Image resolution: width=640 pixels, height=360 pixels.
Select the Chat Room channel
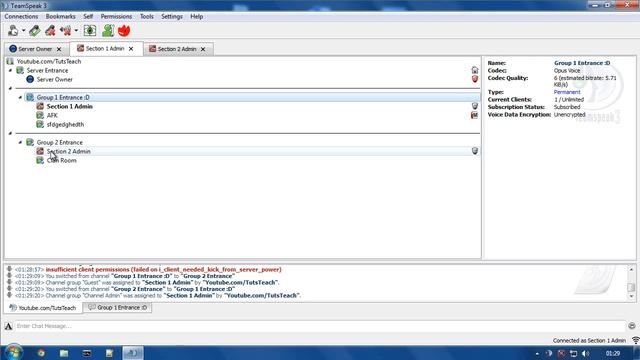tap(61, 160)
